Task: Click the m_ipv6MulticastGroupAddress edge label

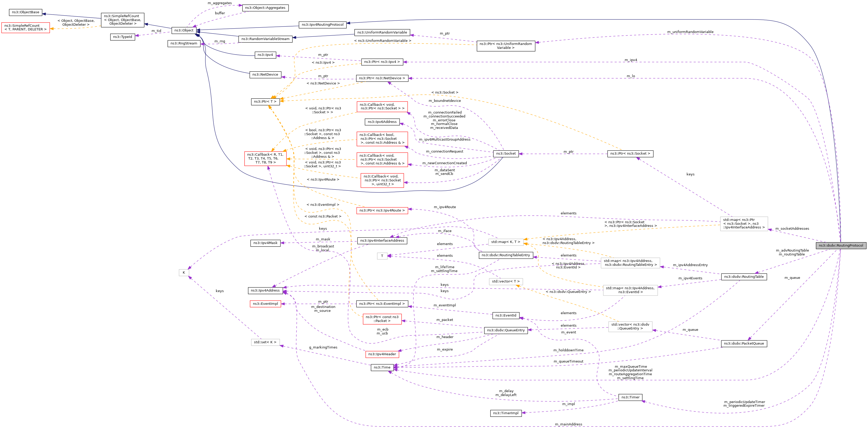Action: click(445, 139)
